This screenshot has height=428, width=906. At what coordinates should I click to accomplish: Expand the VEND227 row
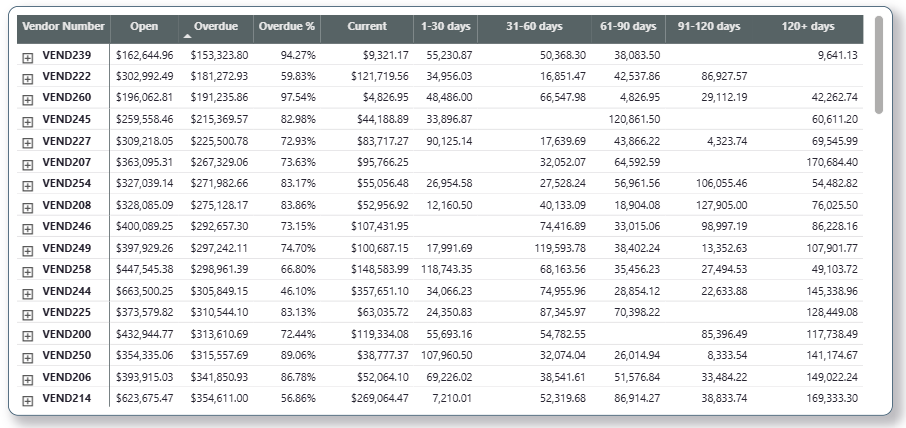point(27,143)
